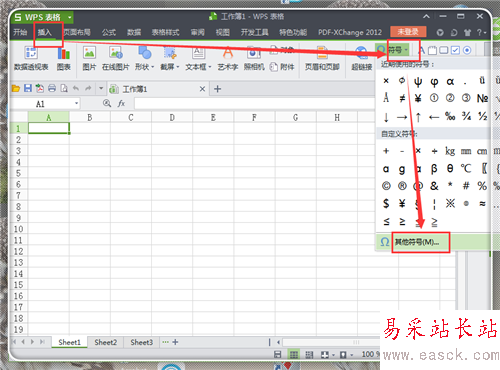Insert an 附件 attachment
Screen dimensions: 500x370
coord(282,67)
